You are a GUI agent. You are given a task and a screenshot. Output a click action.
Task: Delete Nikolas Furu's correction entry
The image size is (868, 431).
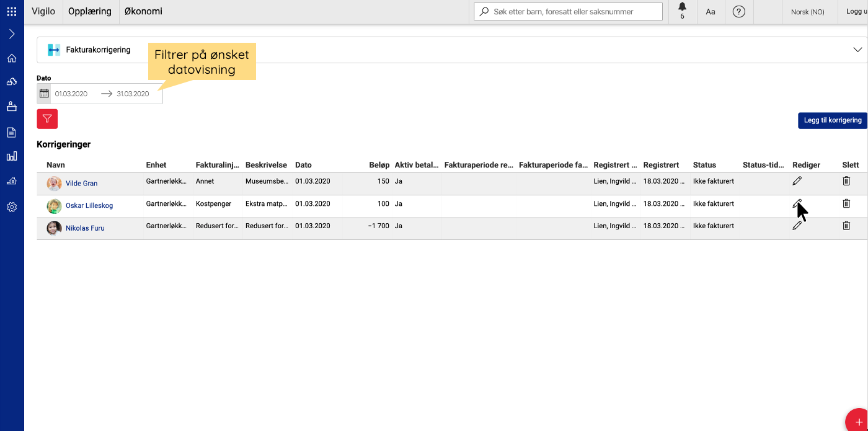click(x=846, y=226)
